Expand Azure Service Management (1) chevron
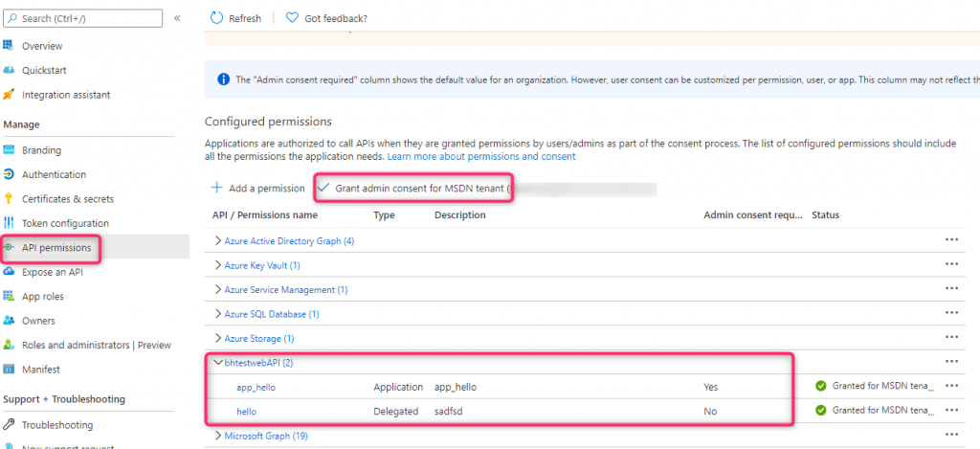Image resolution: width=980 pixels, height=449 pixels. (x=218, y=289)
